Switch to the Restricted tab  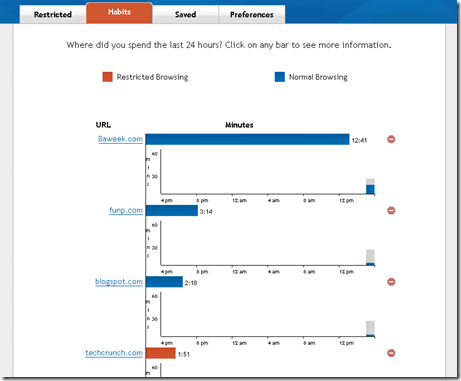(53, 15)
